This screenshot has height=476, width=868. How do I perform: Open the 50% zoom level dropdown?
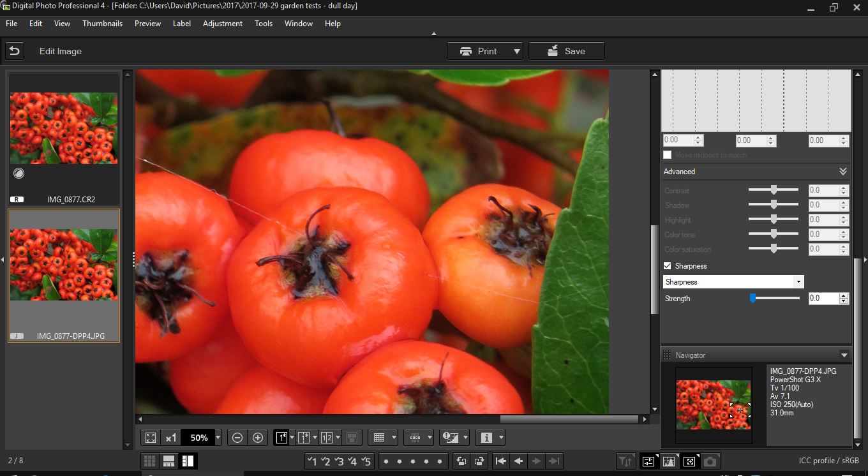218,438
